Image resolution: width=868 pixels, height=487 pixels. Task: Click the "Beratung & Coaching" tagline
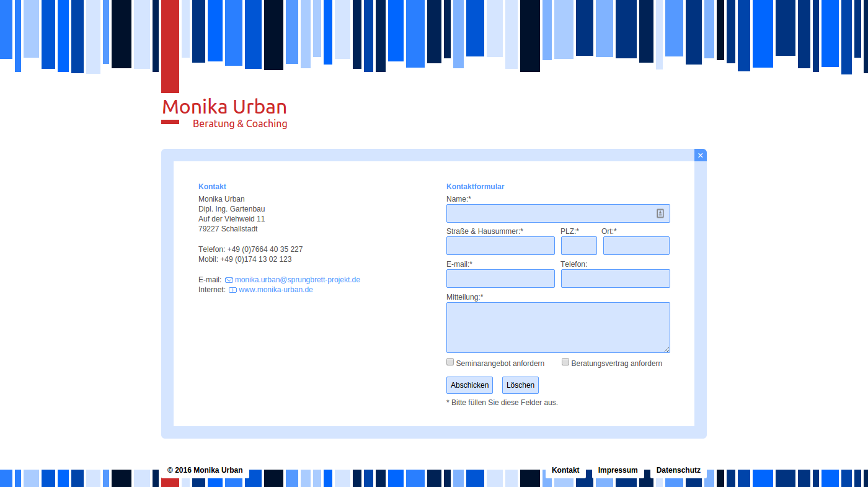point(240,123)
